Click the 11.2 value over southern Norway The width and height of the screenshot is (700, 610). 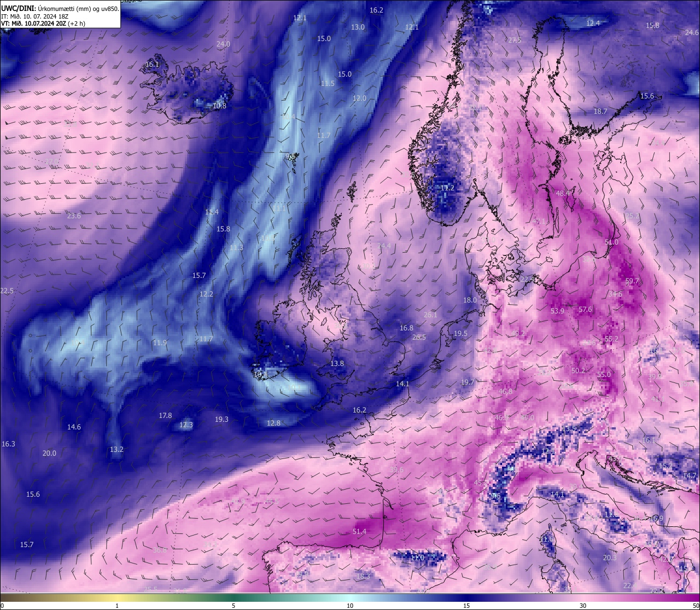point(447,188)
